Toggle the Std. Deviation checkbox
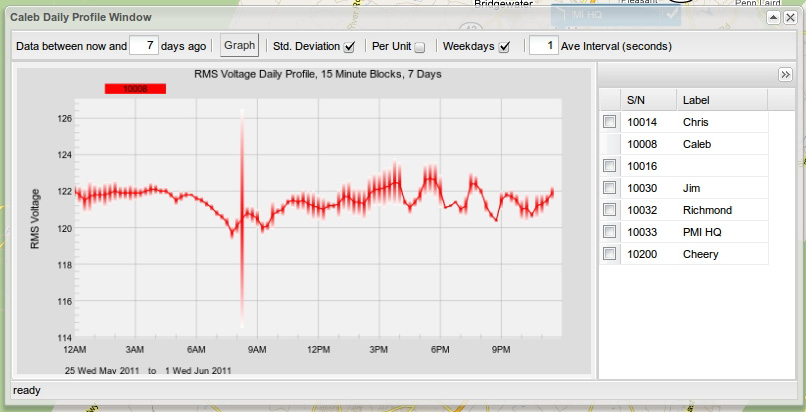Viewport: 806px width, 412px height. coord(350,47)
